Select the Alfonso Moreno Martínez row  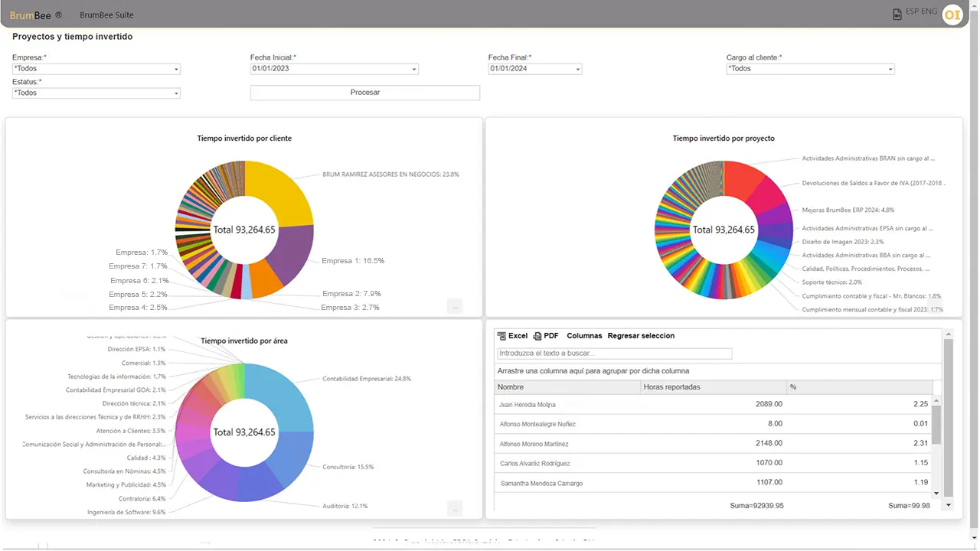[x=714, y=444]
